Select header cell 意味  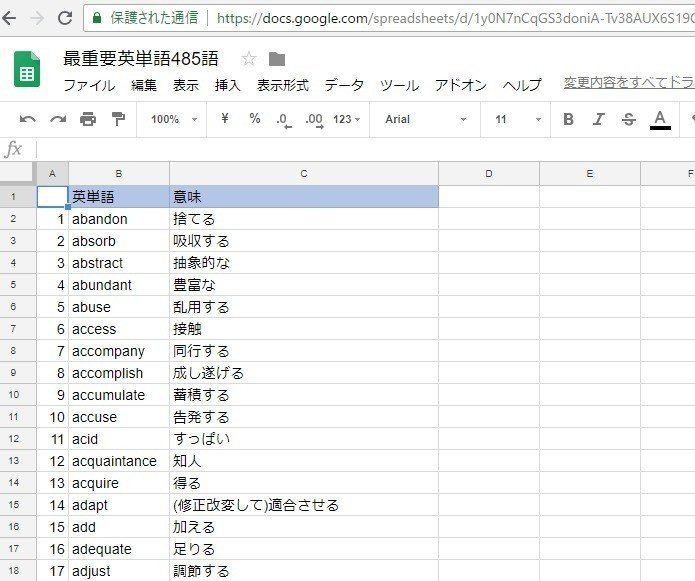pos(304,196)
